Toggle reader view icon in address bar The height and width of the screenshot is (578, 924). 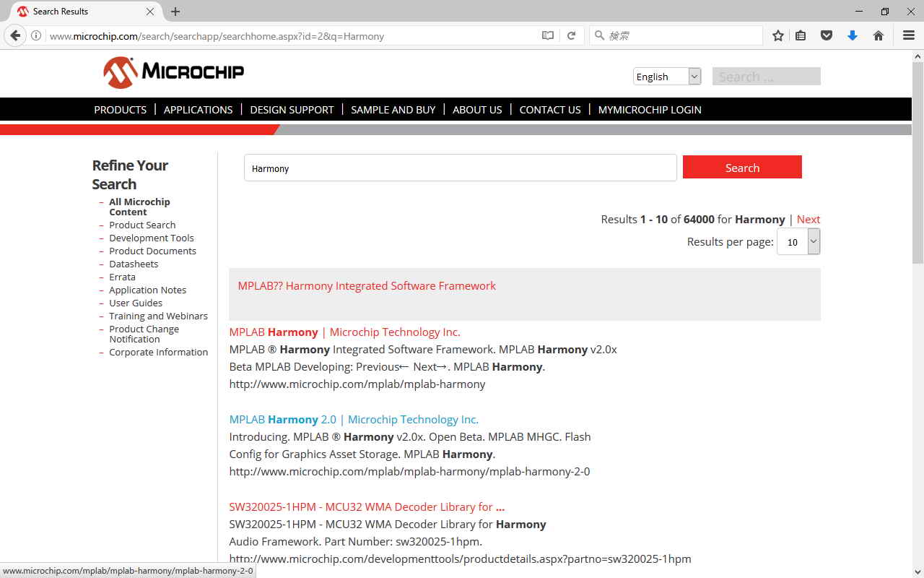pos(548,35)
